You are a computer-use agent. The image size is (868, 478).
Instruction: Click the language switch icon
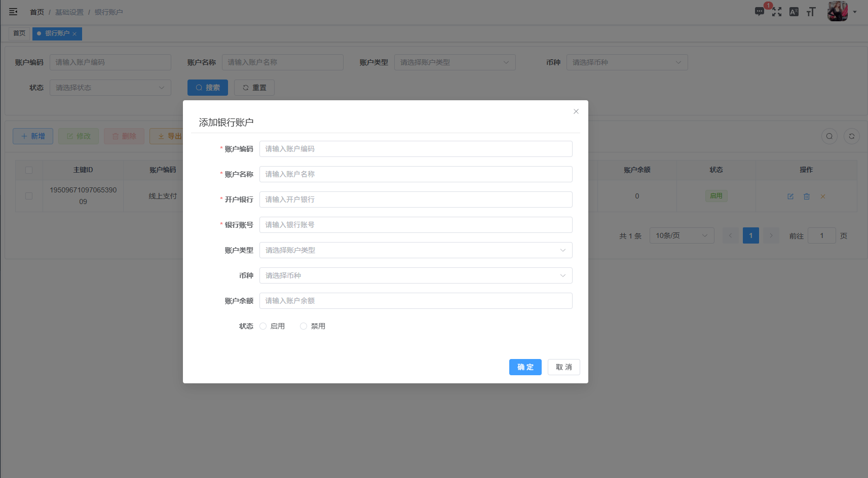tap(794, 11)
